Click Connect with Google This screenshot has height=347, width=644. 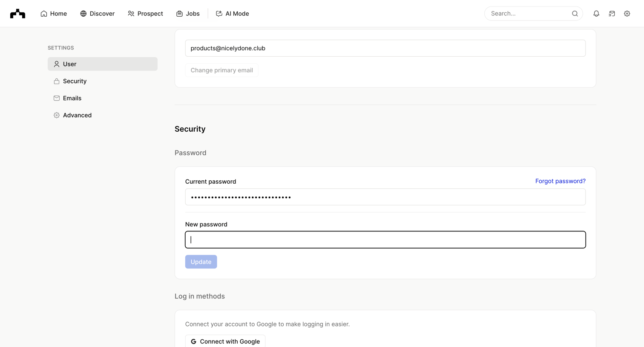coord(225,341)
